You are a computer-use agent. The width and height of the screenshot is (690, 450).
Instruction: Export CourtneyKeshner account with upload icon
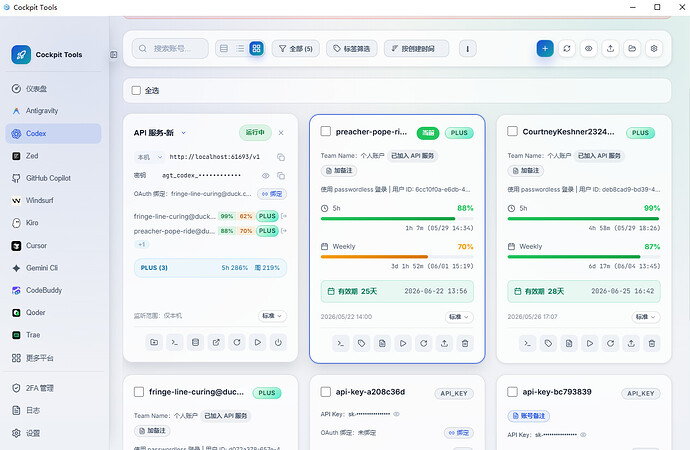click(x=631, y=343)
